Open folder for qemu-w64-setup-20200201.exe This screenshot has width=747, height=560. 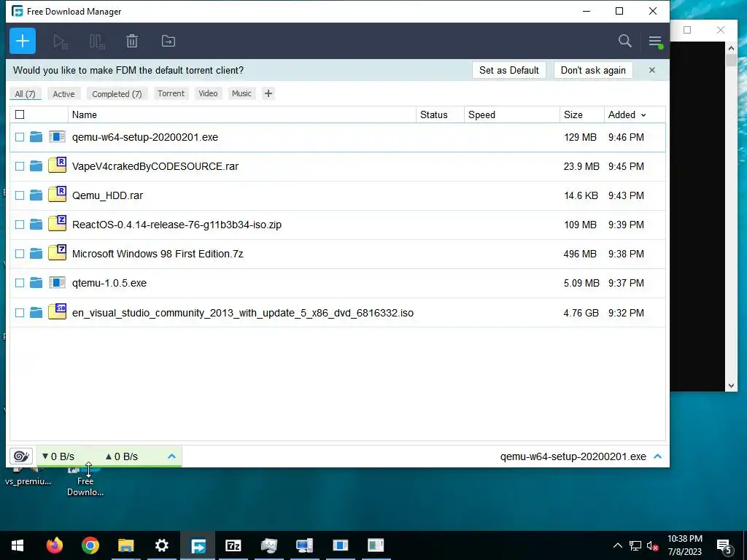click(x=36, y=137)
